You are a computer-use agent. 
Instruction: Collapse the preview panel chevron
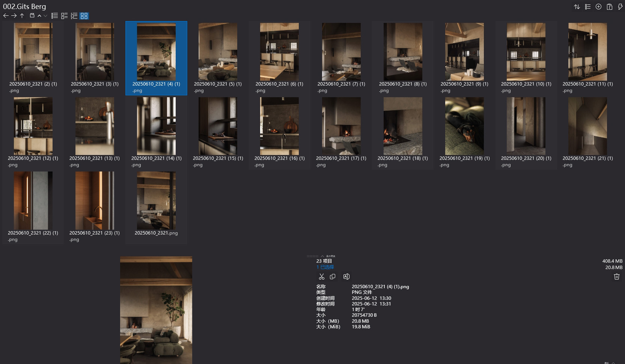click(322, 257)
